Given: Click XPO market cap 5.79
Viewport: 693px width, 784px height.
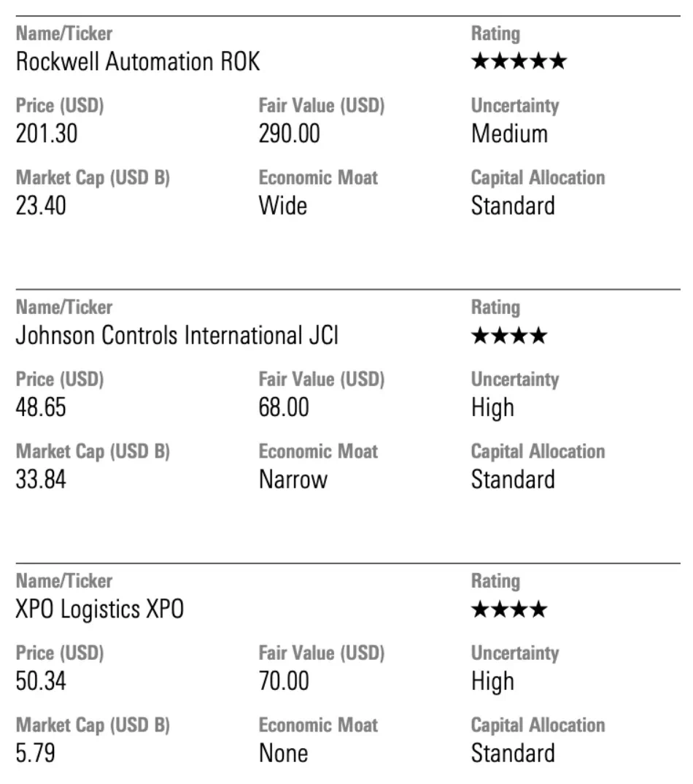Looking at the screenshot, I should pos(36,753).
